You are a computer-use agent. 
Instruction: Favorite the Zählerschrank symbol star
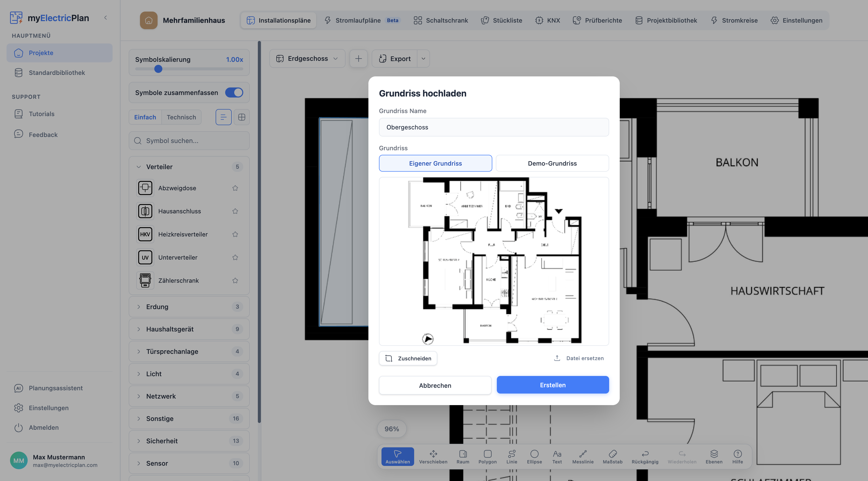click(x=235, y=280)
